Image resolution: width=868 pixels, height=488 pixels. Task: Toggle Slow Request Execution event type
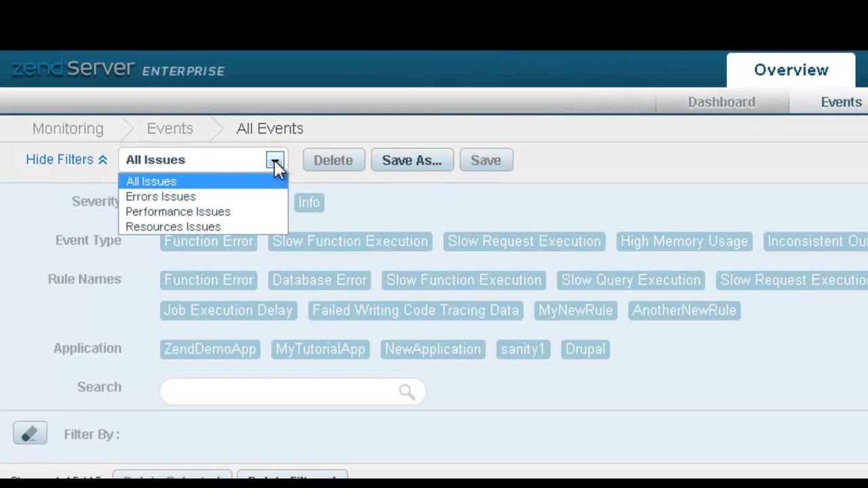click(524, 241)
